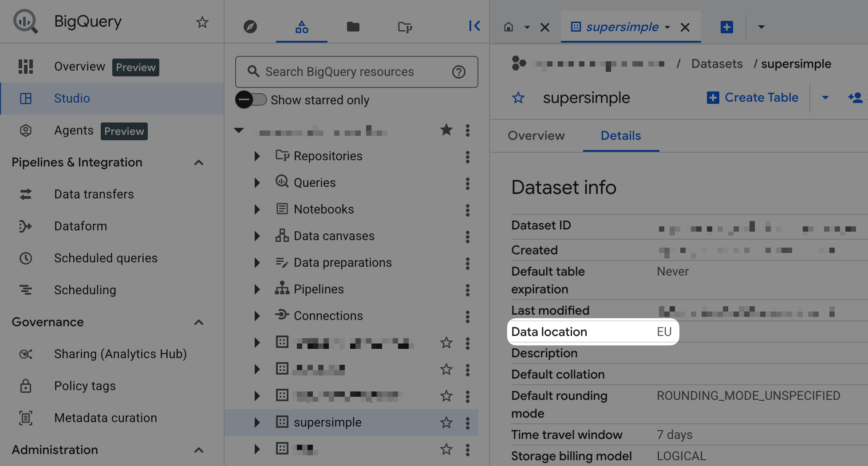Open the Explorer compass icon
This screenshot has width=868, height=466.
pyautogui.click(x=250, y=27)
